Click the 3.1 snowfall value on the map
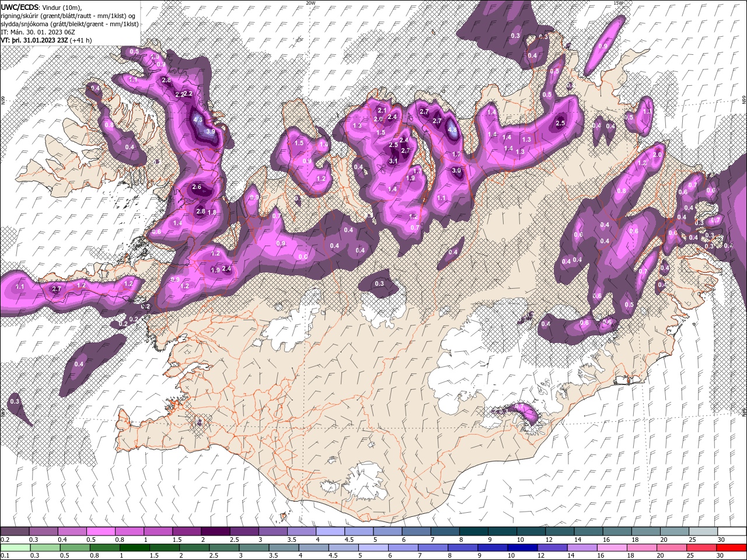Screen dimensions: 747x560 (393, 162)
